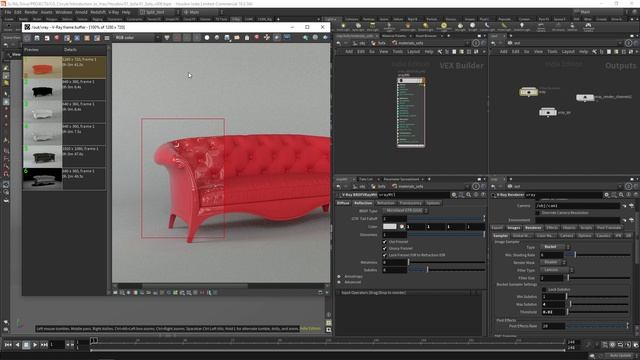Adjust the Max Subdivs slider

(x=598, y=304)
